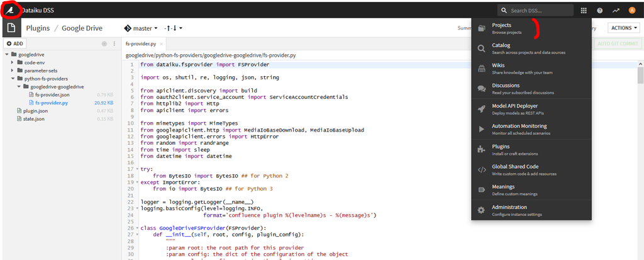This screenshot has height=260, width=644.
Task: Click the magnifier icon in Search DSS
Action: coord(503,11)
